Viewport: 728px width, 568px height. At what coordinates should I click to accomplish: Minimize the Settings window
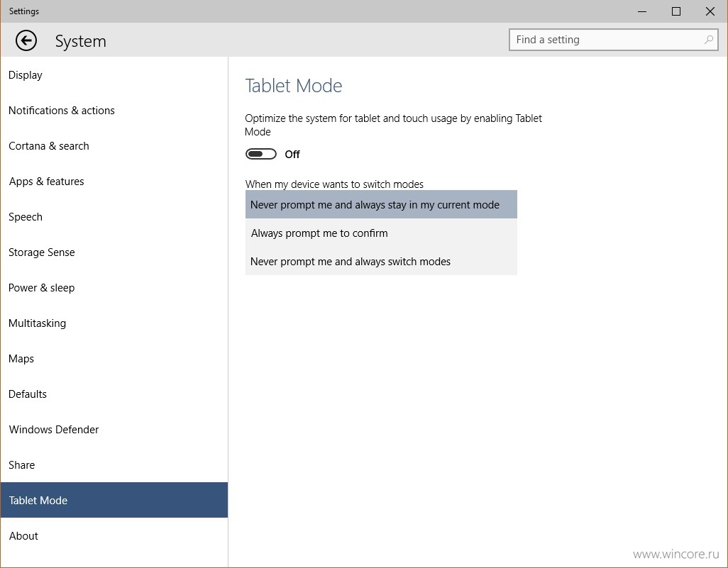tap(642, 11)
